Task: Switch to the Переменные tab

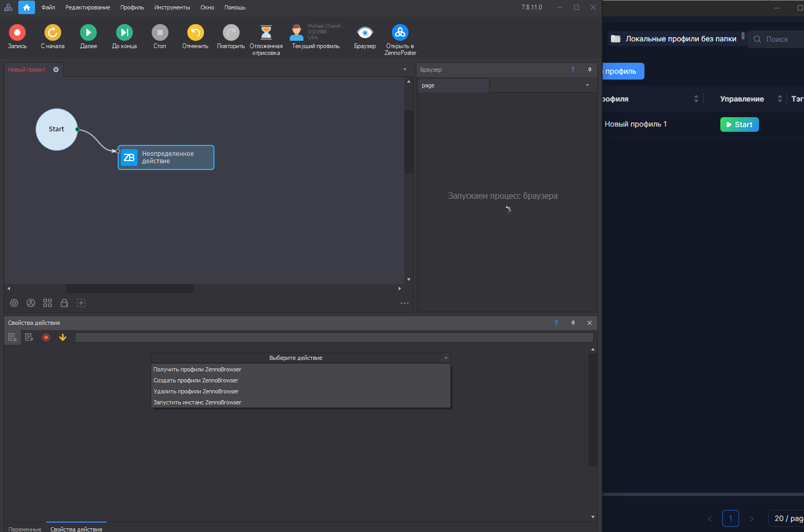Action: coord(25,529)
